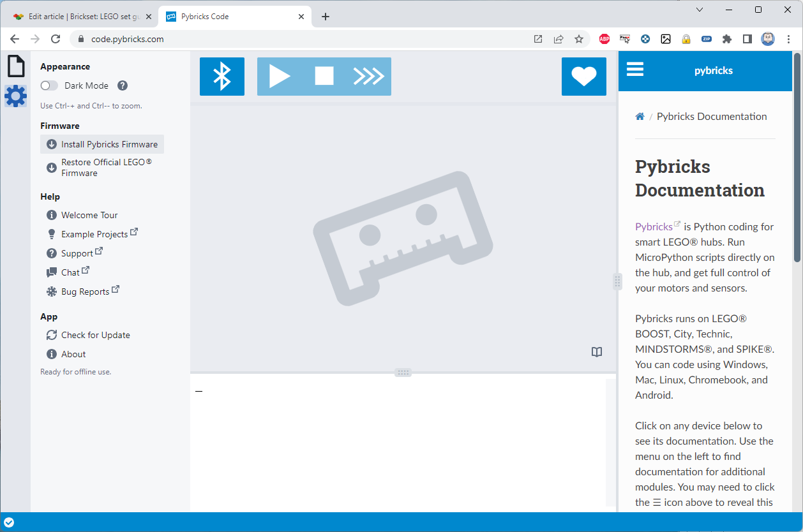Switch to the Brickset Edit article tab
This screenshot has width=803, height=532.
click(82, 17)
